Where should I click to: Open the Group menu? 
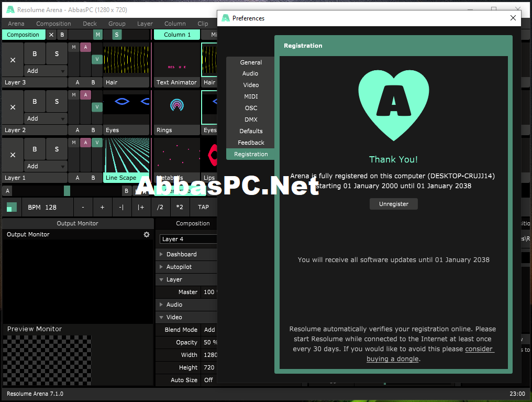[117, 24]
